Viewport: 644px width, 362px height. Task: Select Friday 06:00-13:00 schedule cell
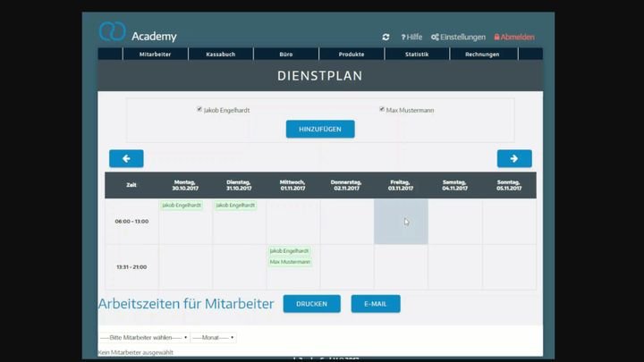tap(401, 222)
